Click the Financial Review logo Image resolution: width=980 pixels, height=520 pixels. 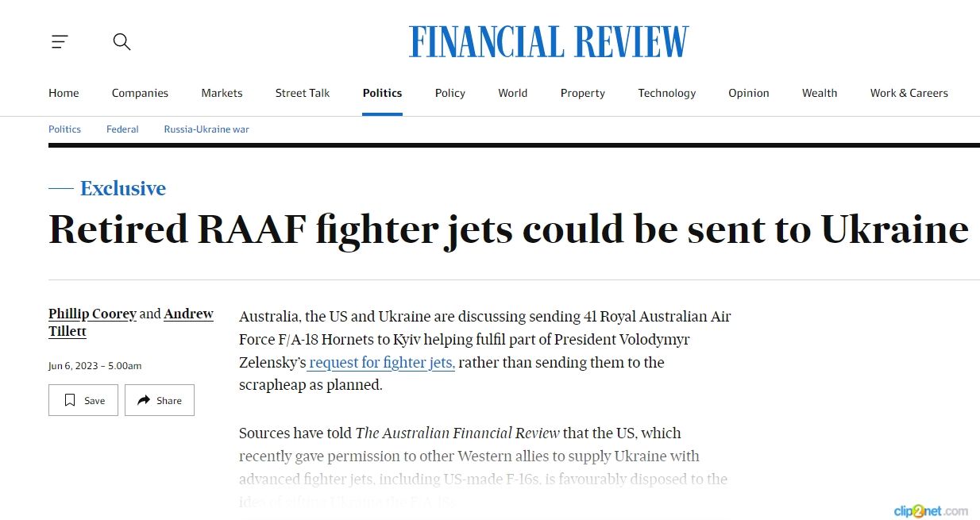[549, 42]
